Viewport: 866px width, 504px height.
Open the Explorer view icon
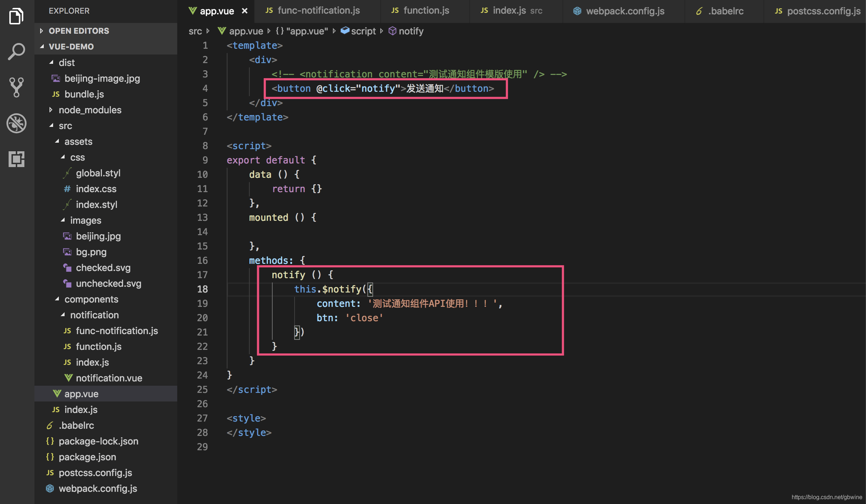(16, 16)
